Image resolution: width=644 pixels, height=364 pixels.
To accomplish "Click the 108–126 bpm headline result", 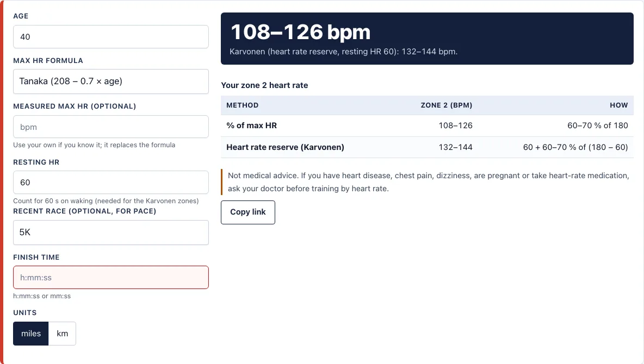I will pyautogui.click(x=301, y=32).
